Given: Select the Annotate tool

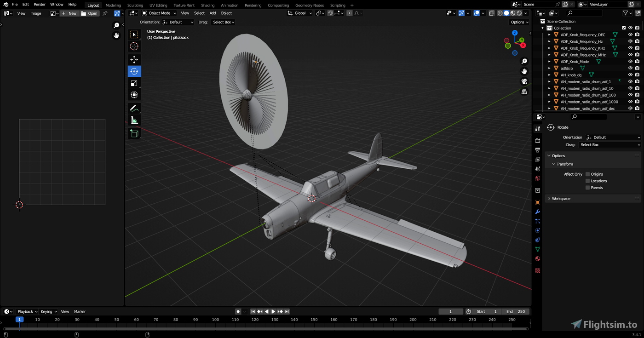Looking at the screenshot, I should coord(134,109).
